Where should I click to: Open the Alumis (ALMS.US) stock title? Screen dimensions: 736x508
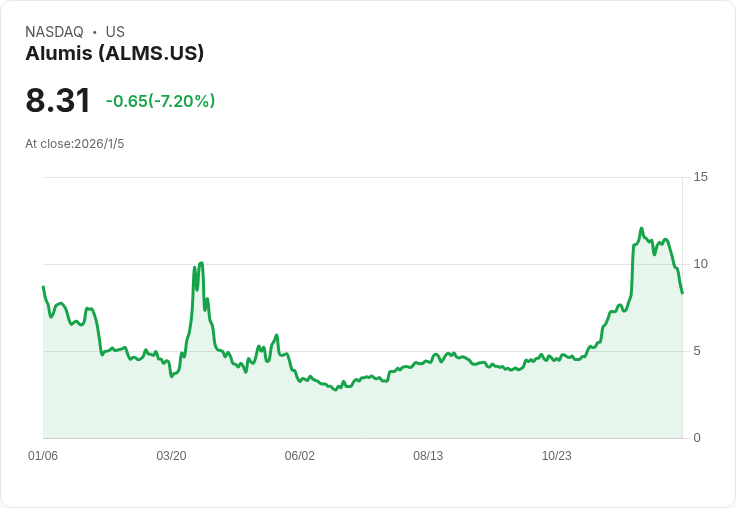(114, 54)
